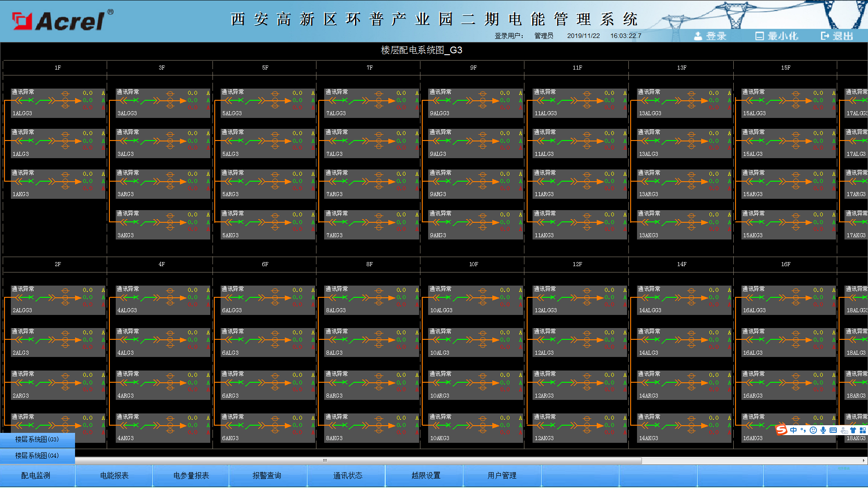Switch to 楼层系统图(G4) view
Image resolution: width=868 pixels, height=488 pixels.
point(36,456)
